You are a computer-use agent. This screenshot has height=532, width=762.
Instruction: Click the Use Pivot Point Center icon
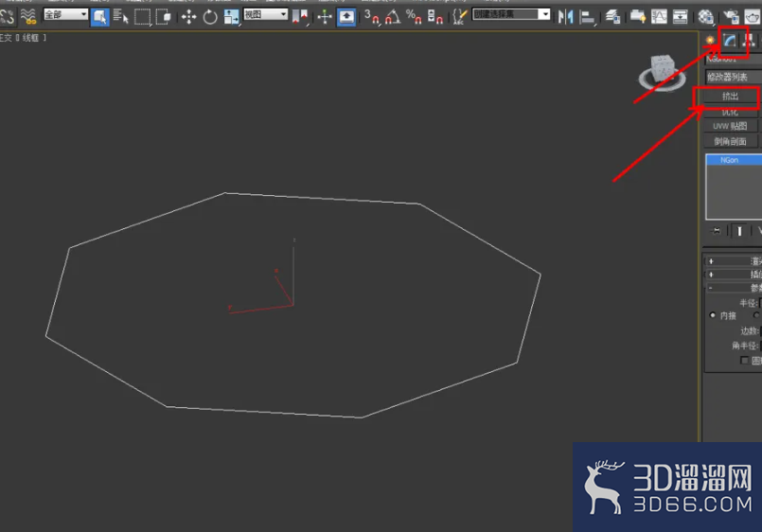coord(300,17)
